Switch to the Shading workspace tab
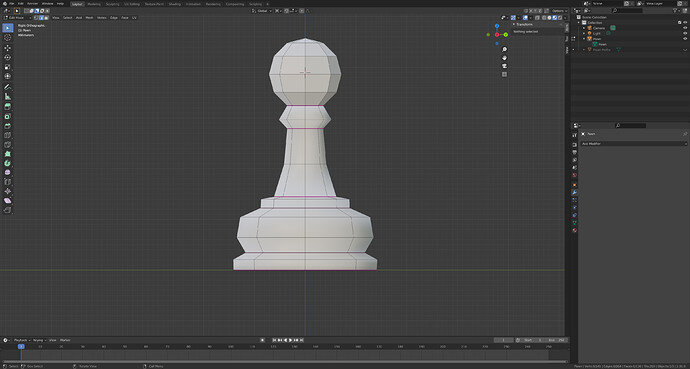690x369 pixels. 174,4
